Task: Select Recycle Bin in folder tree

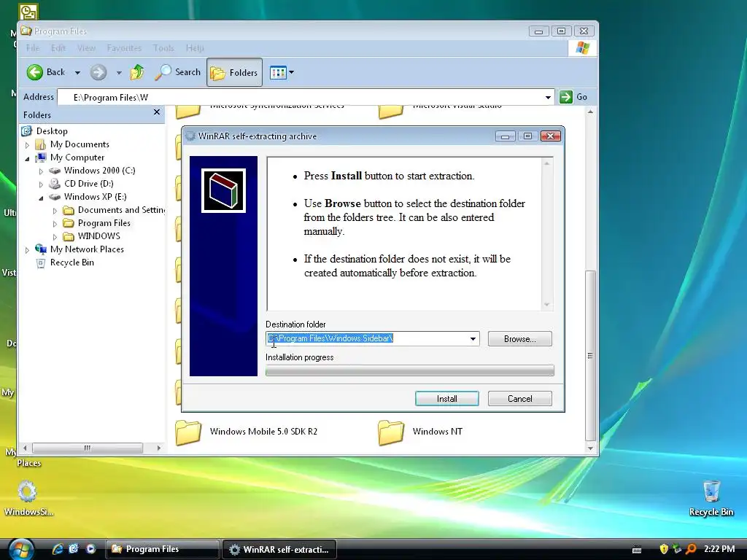Action: tap(72, 262)
